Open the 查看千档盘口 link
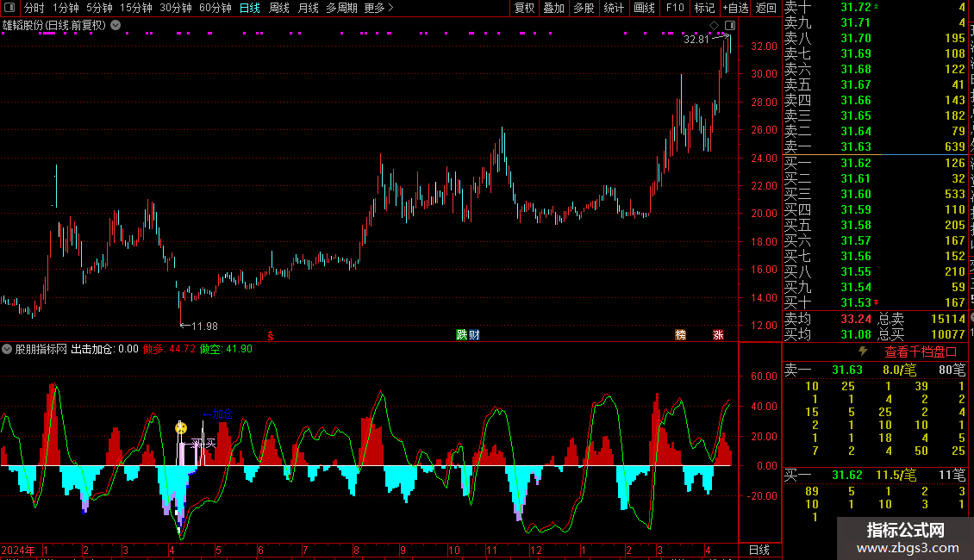974x560 pixels. click(x=921, y=352)
